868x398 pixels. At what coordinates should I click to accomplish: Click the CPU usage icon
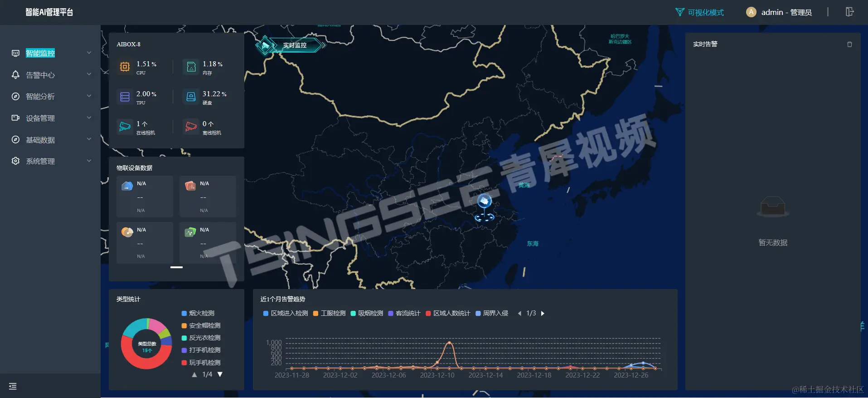tap(125, 67)
